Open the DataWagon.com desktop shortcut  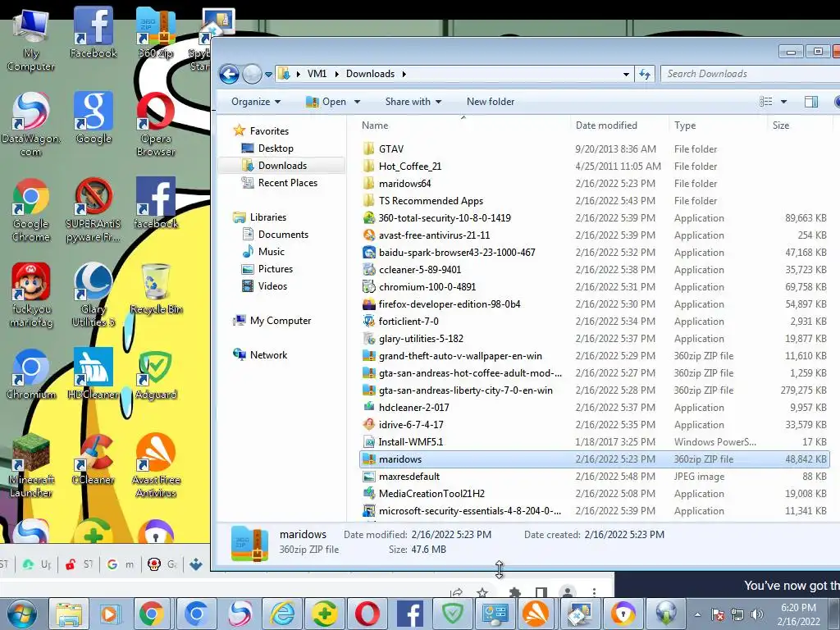click(x=30, y=125)
